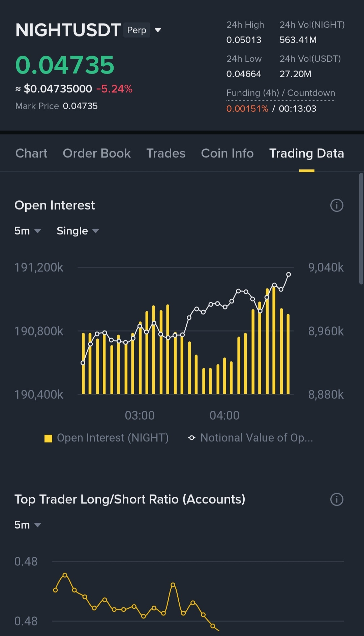The image size is (364, 636).
Task: Open Open Interest info icon
Action: (x=337, y=205)
